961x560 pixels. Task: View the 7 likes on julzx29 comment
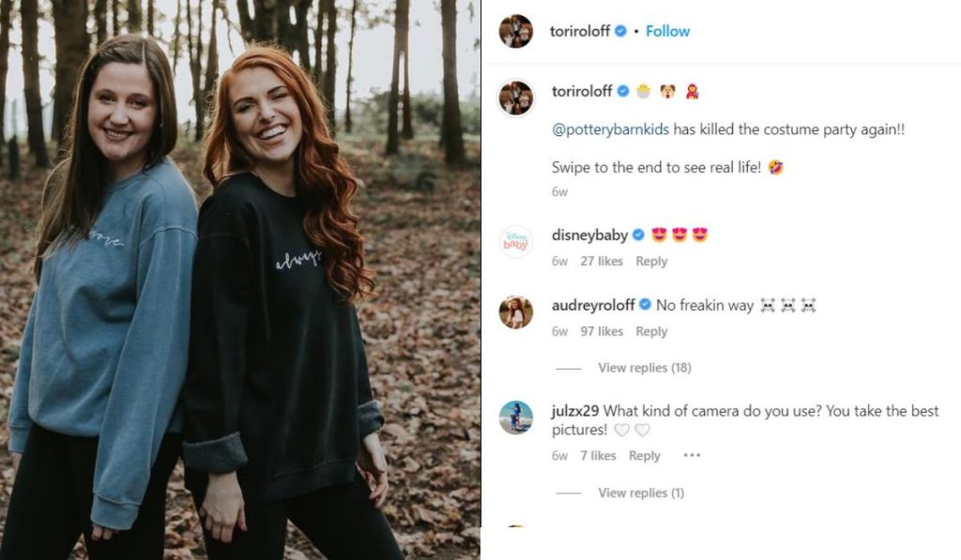point(598,456)
